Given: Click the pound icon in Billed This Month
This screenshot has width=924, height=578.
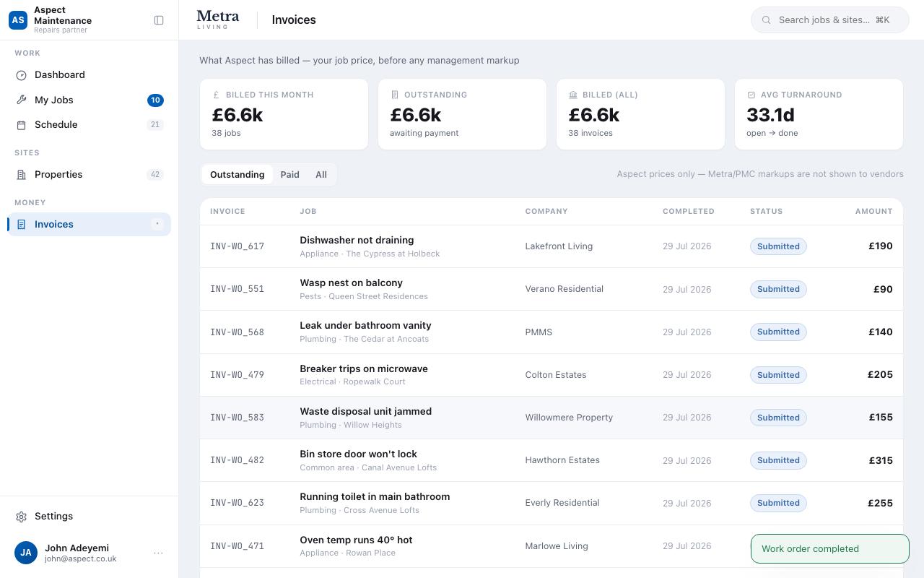Looking at the screenshot, I should click(216, 95).
